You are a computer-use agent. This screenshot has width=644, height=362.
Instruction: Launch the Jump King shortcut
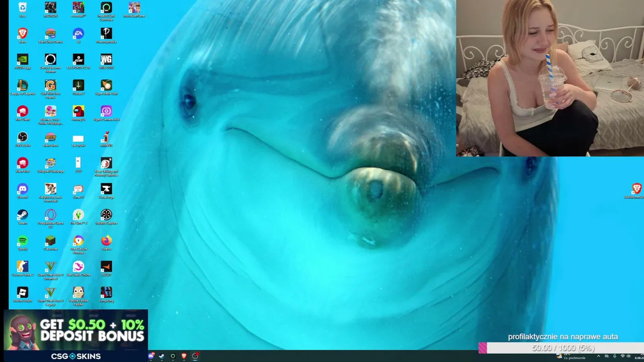pos(106,295)
